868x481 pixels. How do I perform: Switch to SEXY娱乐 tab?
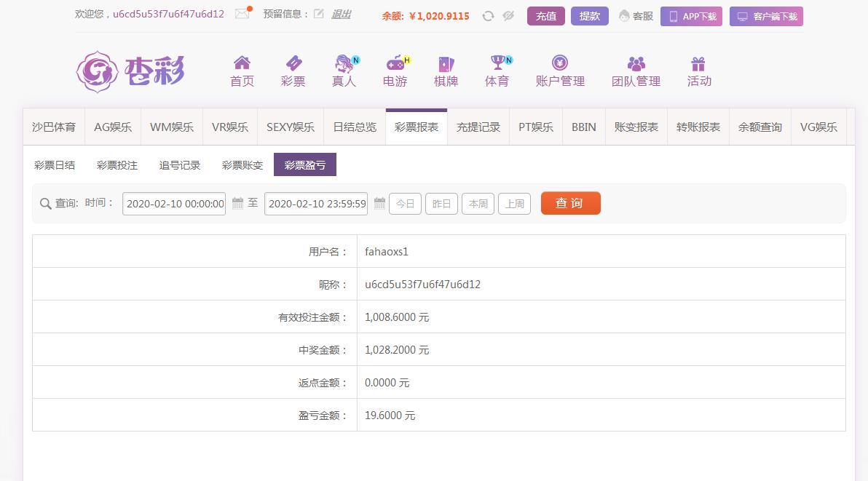[x=291, y=127]
